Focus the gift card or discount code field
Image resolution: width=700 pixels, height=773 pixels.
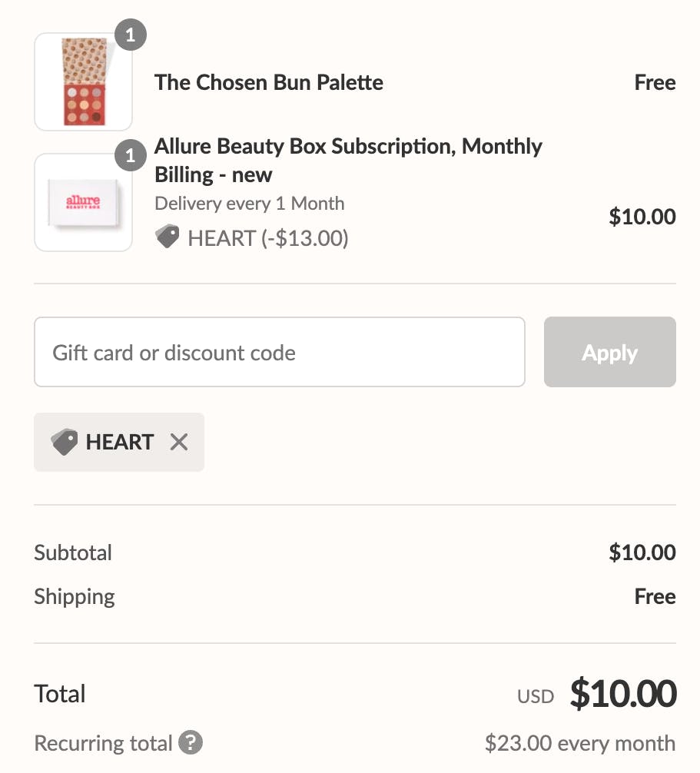(279, 353)
